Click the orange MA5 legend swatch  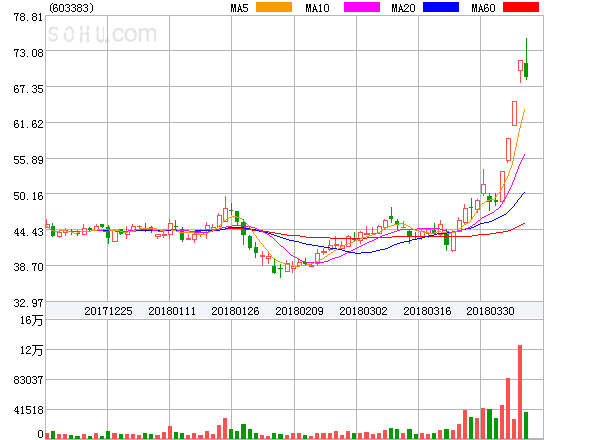274,7
